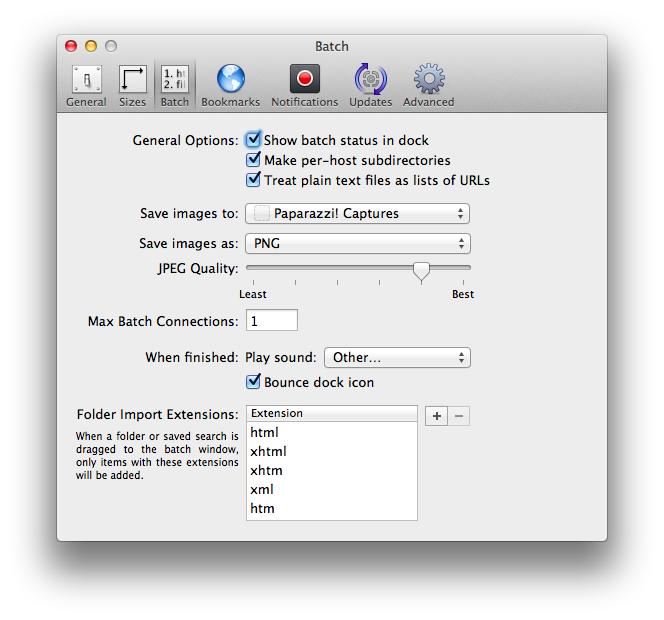The width and height of the screenshot is (664, 620).
Task: Toggle Treat plain text files as URL lists
Action: pyautogui.click(x=253, y=180)
